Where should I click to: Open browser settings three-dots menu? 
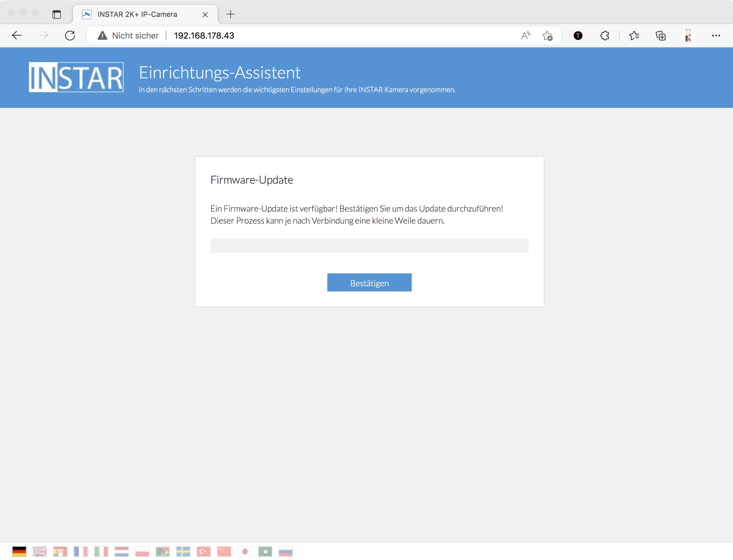(x=716, y=35)
